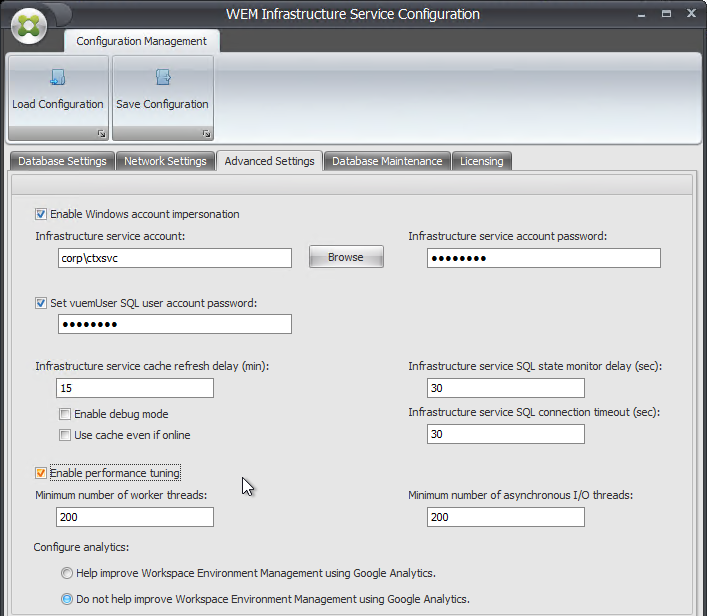The height and width of the screenshot is (616, 707).
Task: Click the vuemUser SQL password field
Action: 175,324
